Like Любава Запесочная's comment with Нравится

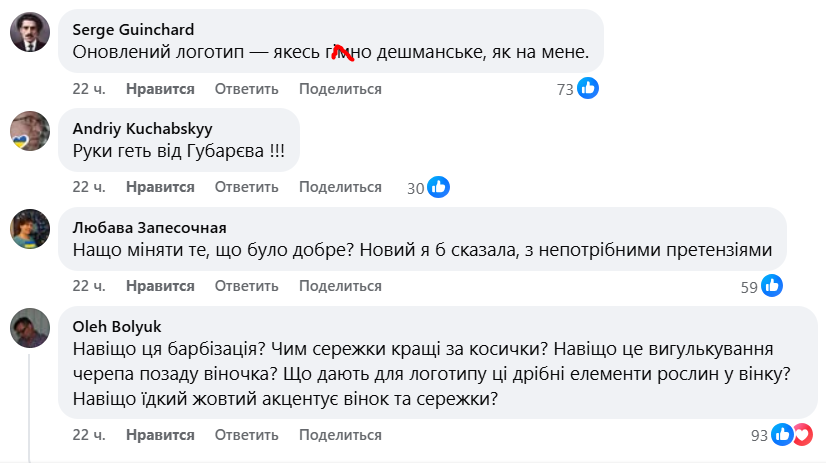click(x=160, y=286)
